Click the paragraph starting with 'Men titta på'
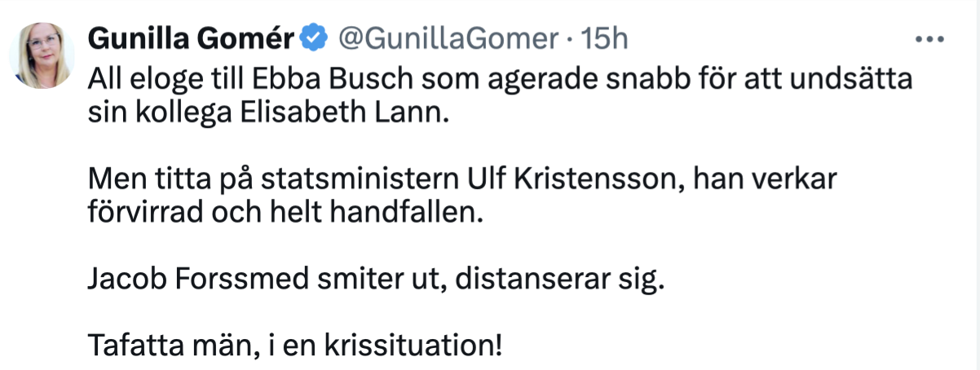Image resolution: width=980 pixels, height=370 pixels. [x=462, y=196]
